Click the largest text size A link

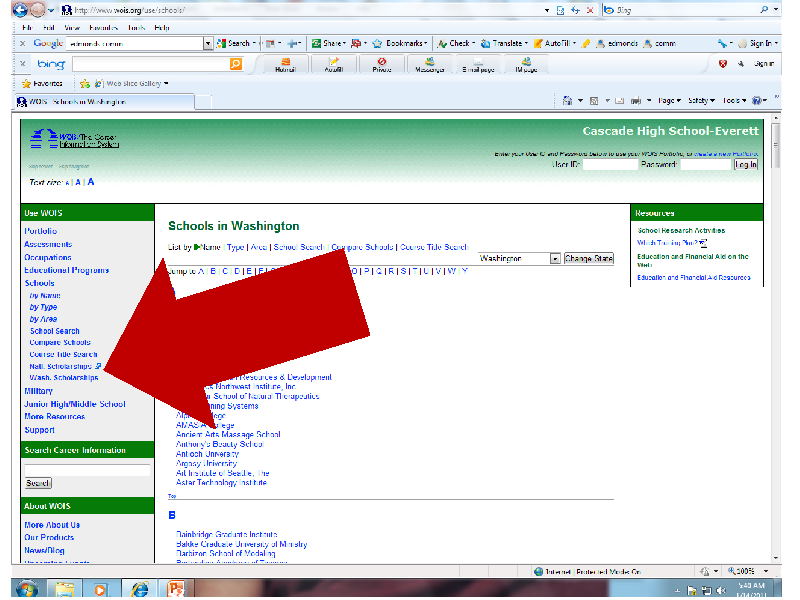(90, 182)
